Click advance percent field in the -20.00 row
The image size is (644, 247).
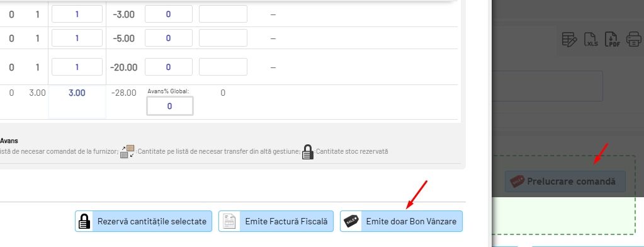168,67
